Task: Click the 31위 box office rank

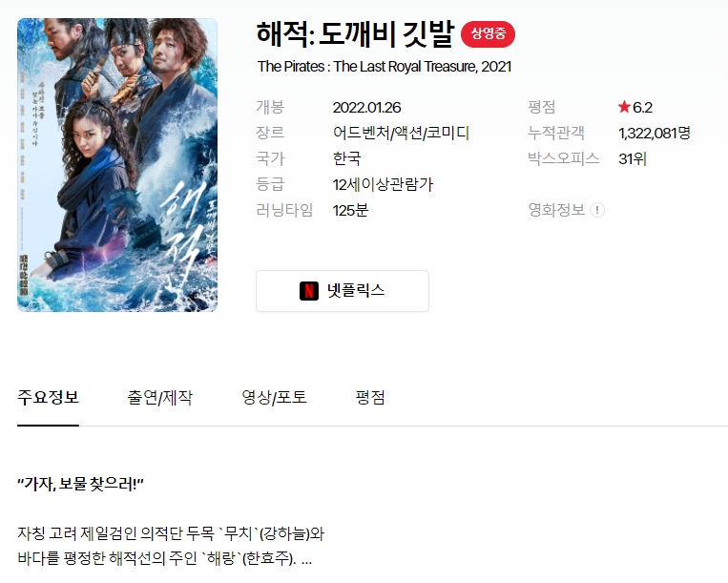Action: click(x=633, y=159)
